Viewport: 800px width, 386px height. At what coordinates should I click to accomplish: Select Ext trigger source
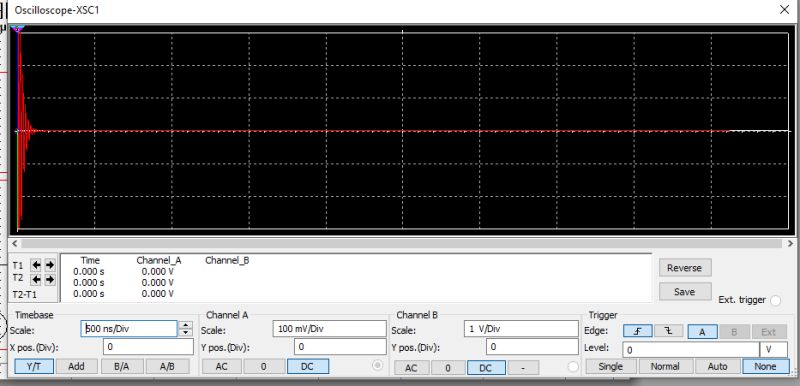[768, 331]
